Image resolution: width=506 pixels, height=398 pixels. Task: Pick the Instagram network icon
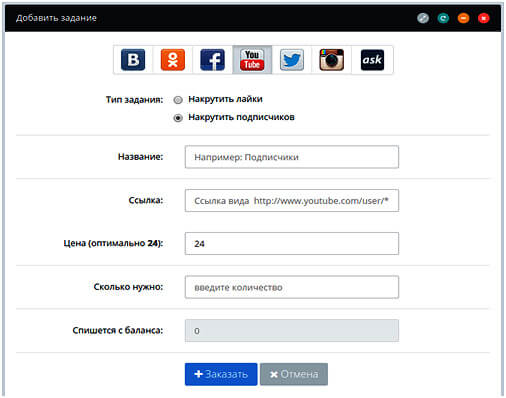(331, 60)
